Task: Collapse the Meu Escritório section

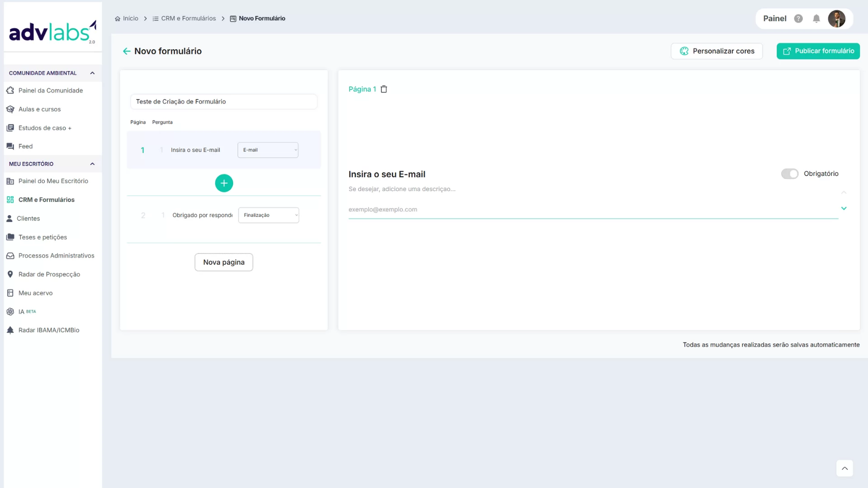Action: (92, 164)
